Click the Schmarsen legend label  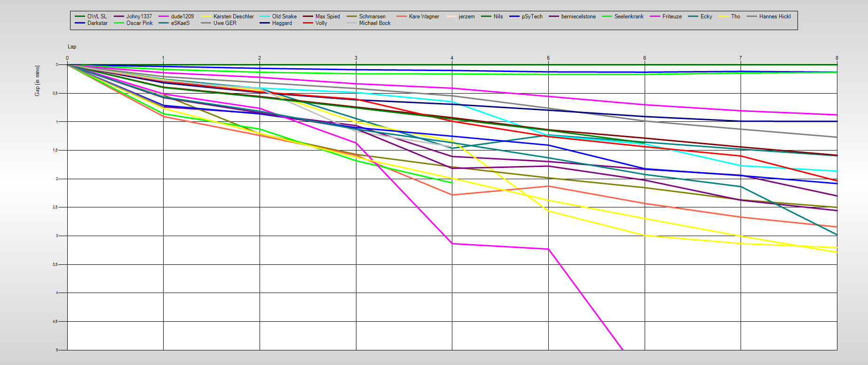(x=372, y=16)
